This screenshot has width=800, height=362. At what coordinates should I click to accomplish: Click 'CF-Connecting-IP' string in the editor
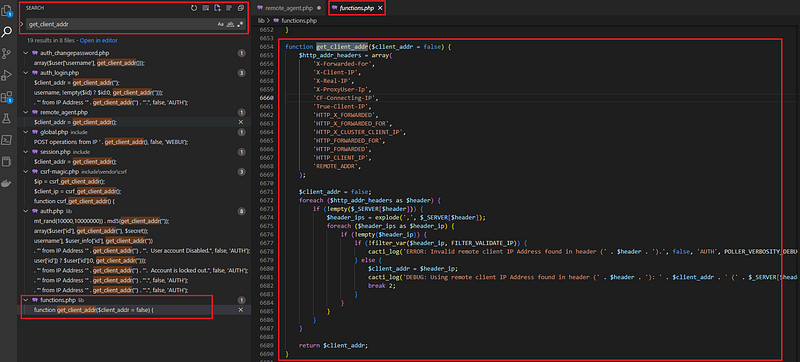pos(344,98)
